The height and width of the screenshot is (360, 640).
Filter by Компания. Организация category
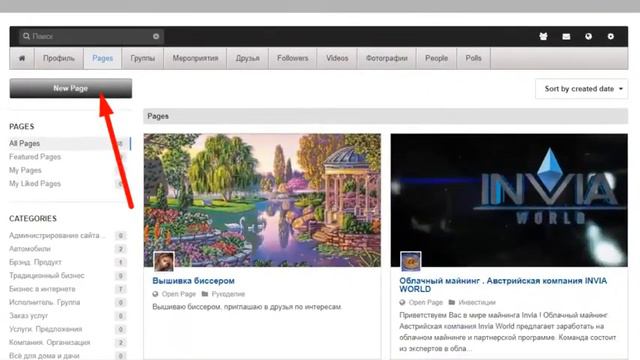tap(49, 342)
